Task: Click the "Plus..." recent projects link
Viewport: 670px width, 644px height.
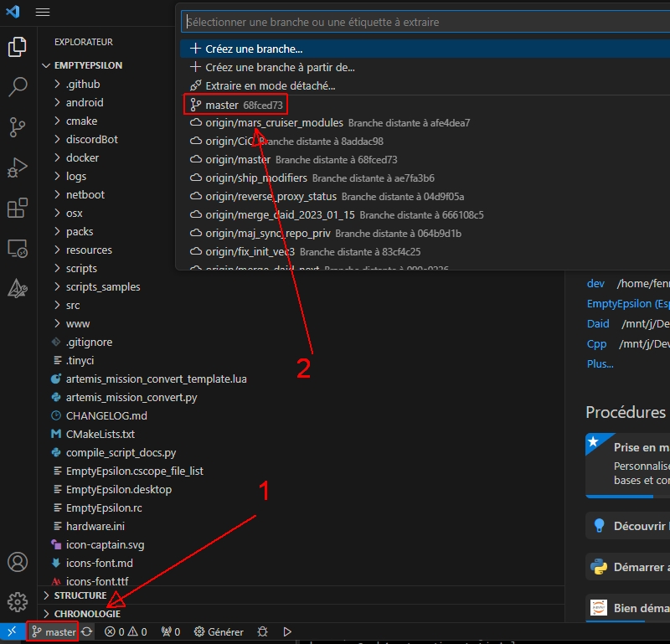Action: point(600,363)
